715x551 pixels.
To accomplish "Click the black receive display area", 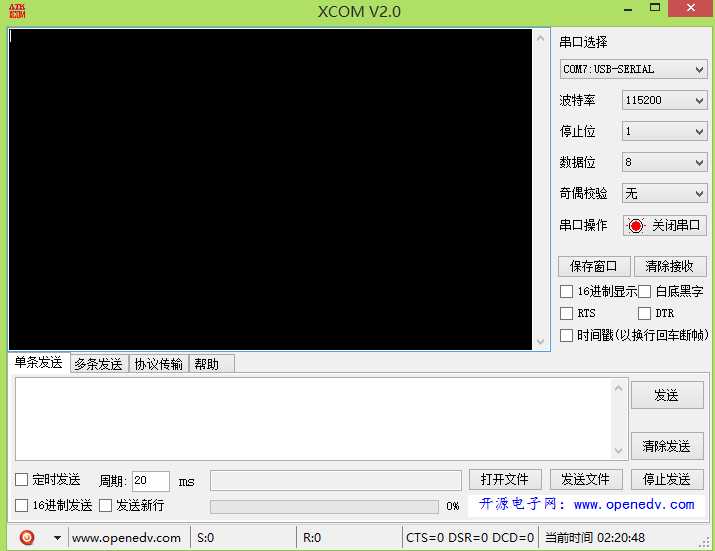I will coord(270,189).
